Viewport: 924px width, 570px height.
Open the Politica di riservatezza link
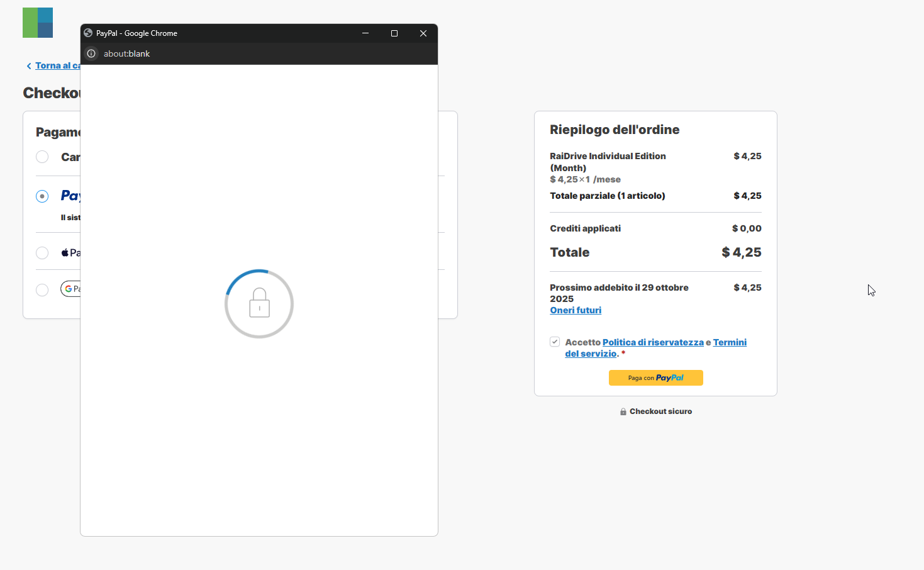click(653, 342)
